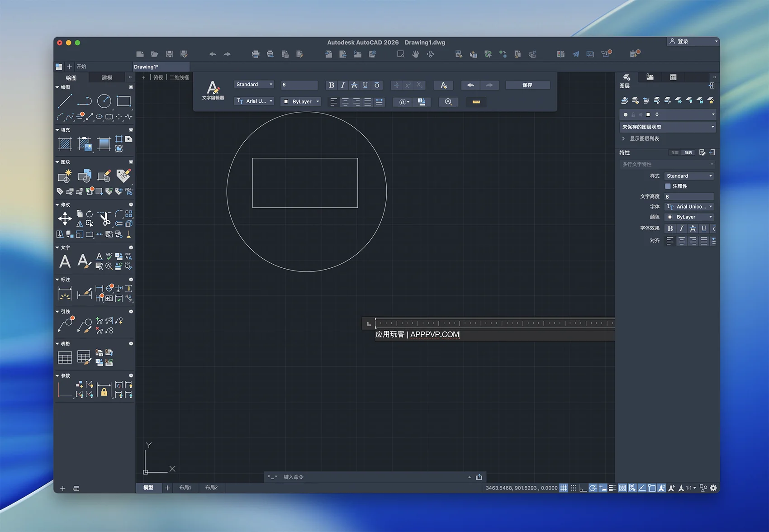Viewport: 769px width, 532px height.
Task: Toggle bold in the text editor toolbar
Action: (331, 85)
